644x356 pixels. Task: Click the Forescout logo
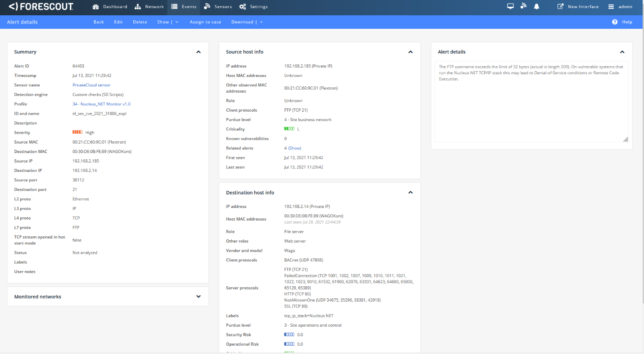tap(41, 6)
